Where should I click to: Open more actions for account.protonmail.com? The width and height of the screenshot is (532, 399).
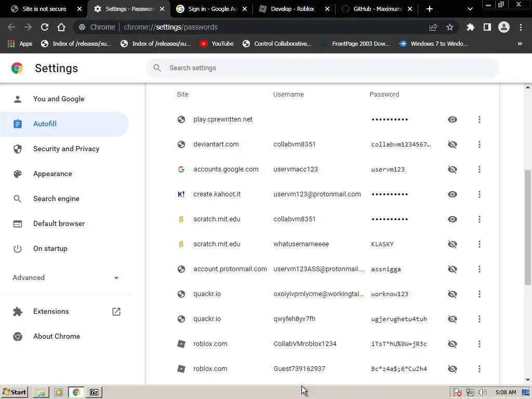tap(480, 269)
